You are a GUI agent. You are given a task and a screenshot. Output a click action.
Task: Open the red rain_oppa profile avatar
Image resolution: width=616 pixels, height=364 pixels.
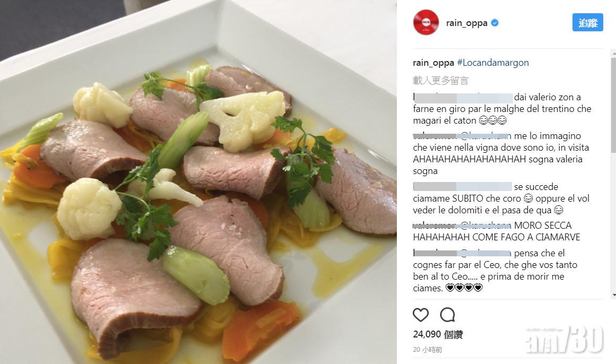(426, 22)
